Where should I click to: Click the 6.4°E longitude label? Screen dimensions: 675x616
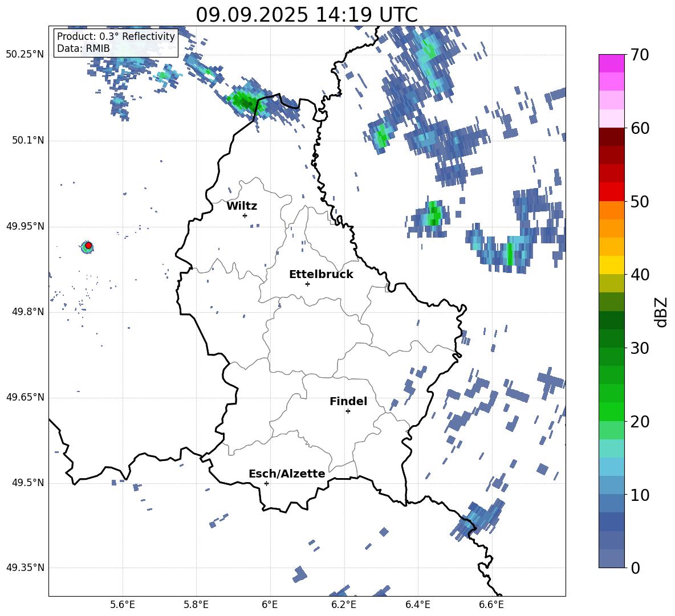pyautogui.click(x=417, y=605)
